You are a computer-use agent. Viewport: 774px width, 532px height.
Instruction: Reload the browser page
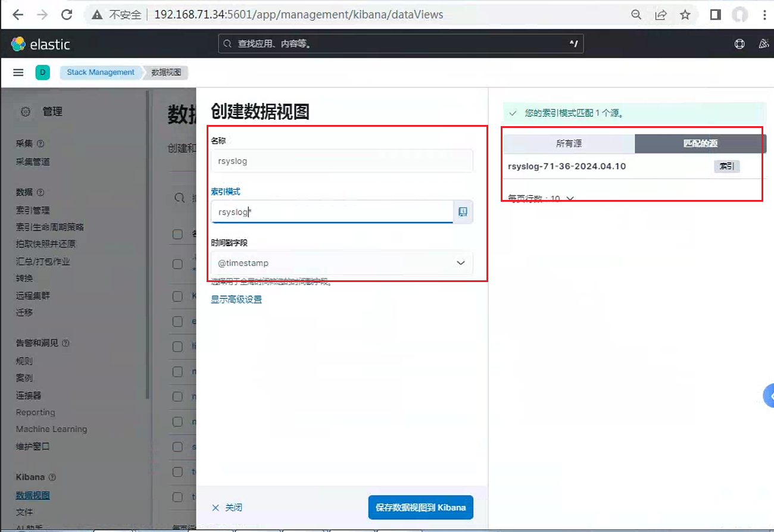[67, 15]
